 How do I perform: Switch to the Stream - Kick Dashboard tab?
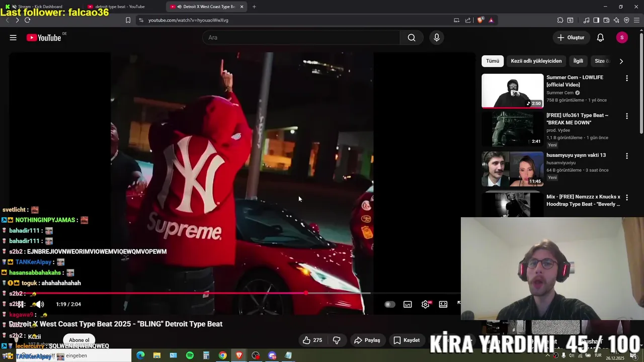[40, 7]
